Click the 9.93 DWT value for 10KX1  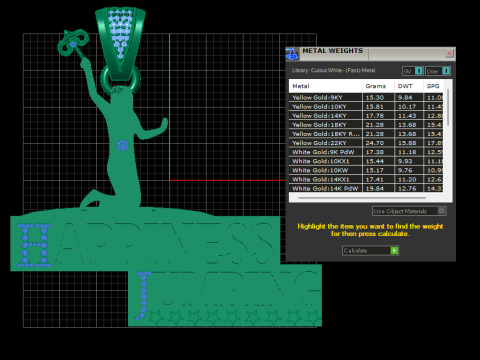point(405,161)
